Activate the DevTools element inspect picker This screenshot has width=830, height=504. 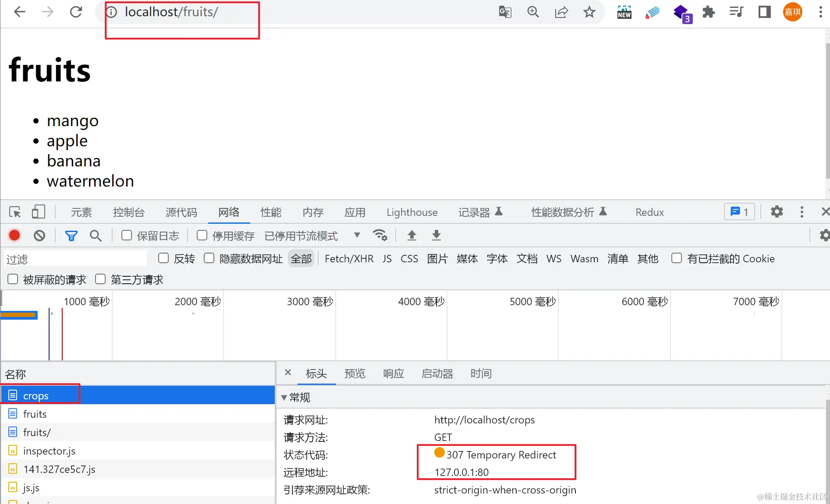[x=15, y=212]
